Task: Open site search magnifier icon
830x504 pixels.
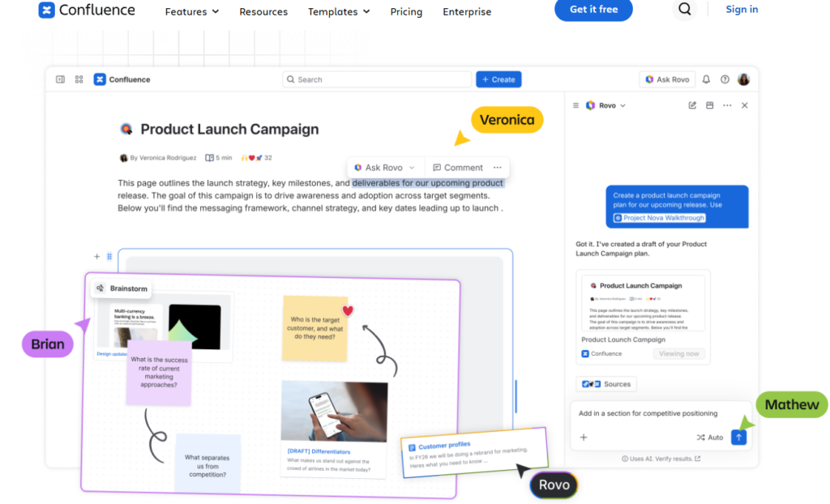Action: click(684, 9)
